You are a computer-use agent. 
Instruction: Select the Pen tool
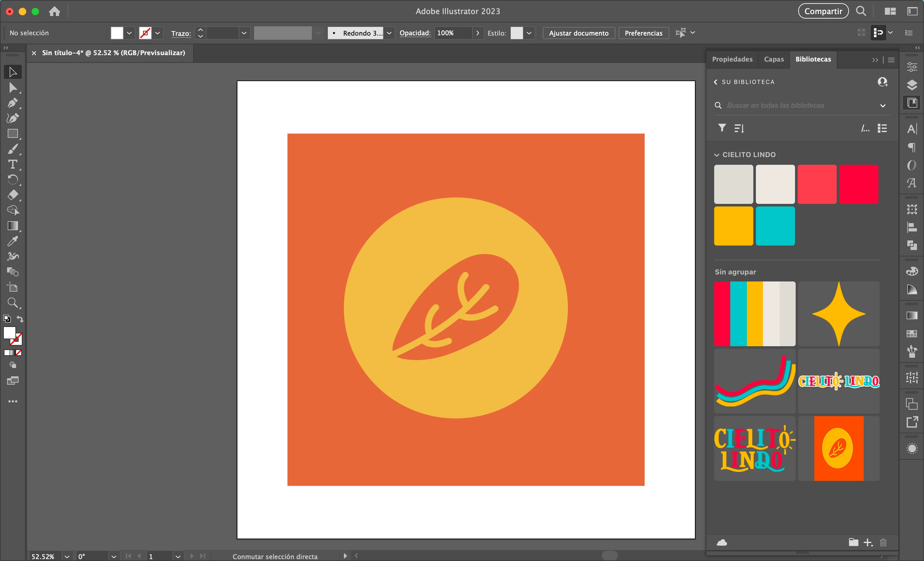[x=13, y=103]
